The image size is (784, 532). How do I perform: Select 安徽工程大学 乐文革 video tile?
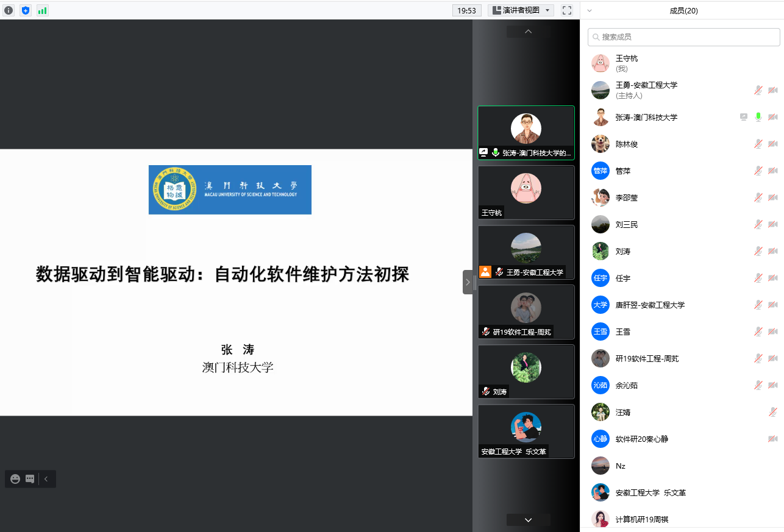[x=526, y=431]
